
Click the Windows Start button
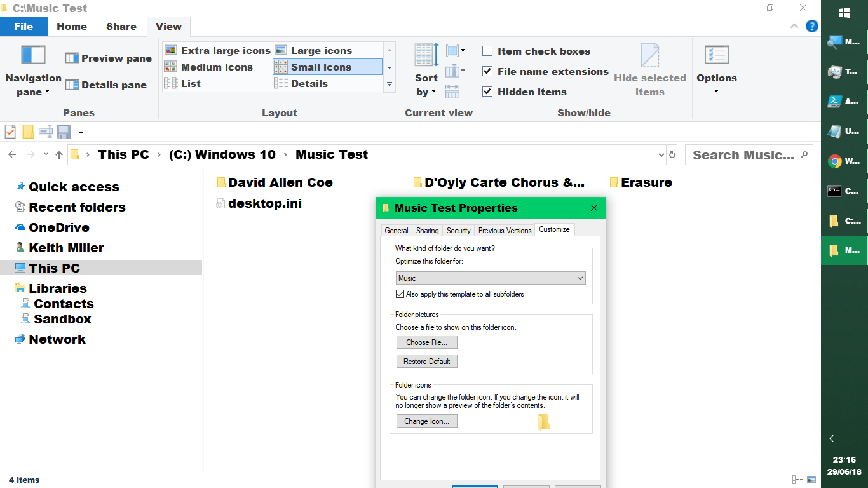click(x=844, y=13)
